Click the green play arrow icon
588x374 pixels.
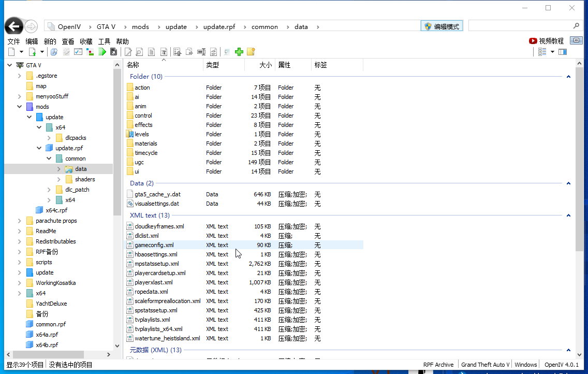(102, 52)
